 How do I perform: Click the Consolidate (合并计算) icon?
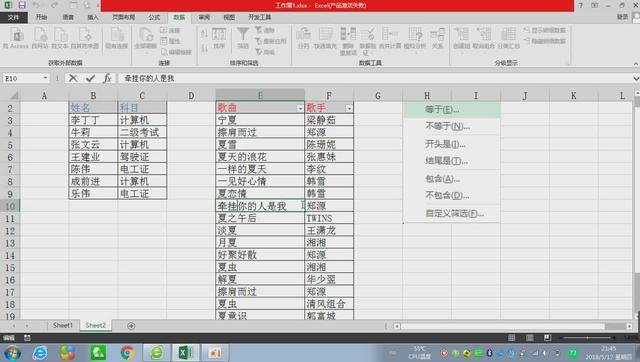390,38
